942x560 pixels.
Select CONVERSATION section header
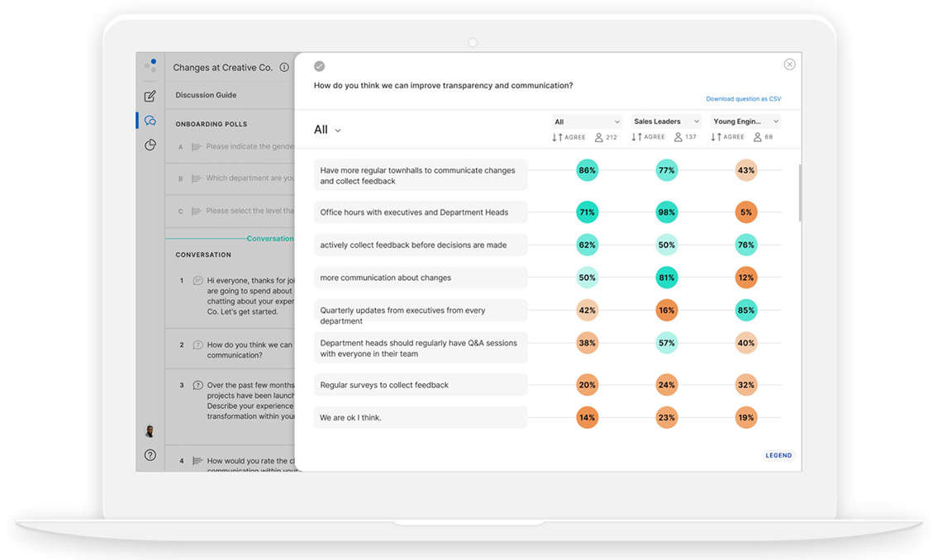(203, 254)
